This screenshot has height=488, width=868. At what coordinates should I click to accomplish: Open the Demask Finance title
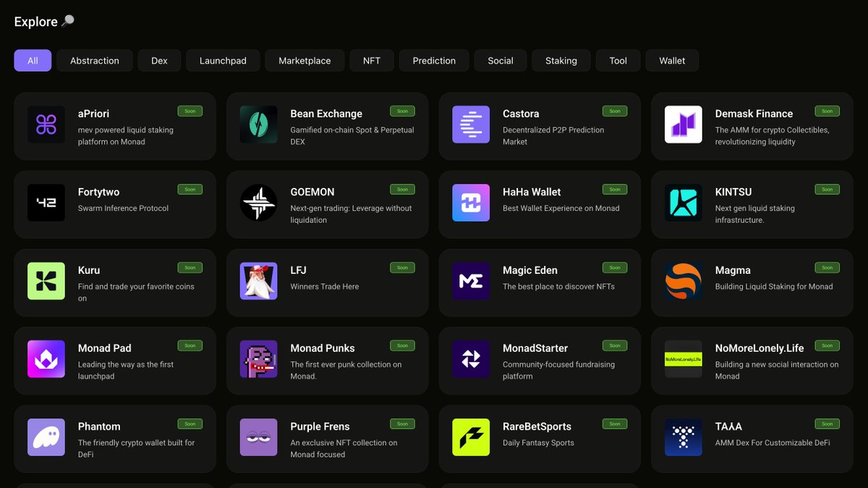point(754,114)
